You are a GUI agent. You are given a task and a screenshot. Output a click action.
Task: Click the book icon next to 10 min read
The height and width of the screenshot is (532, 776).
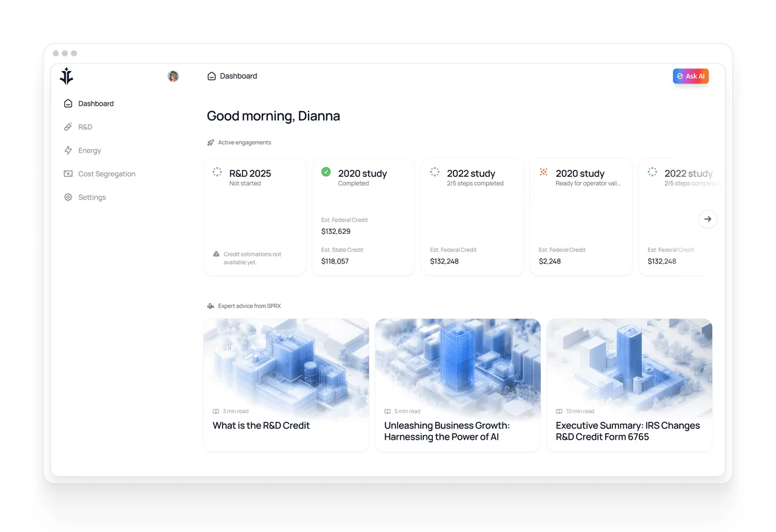point(559,411)
